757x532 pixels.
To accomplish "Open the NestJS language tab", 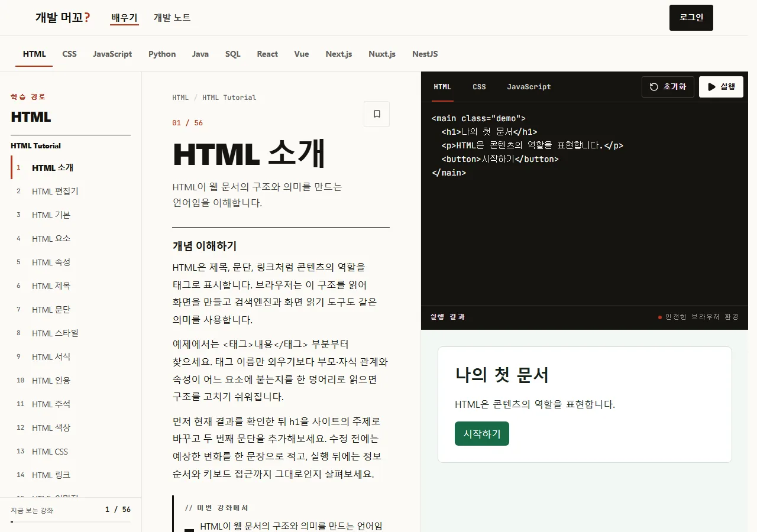I will pyautogui.click(x=425, y=54).
